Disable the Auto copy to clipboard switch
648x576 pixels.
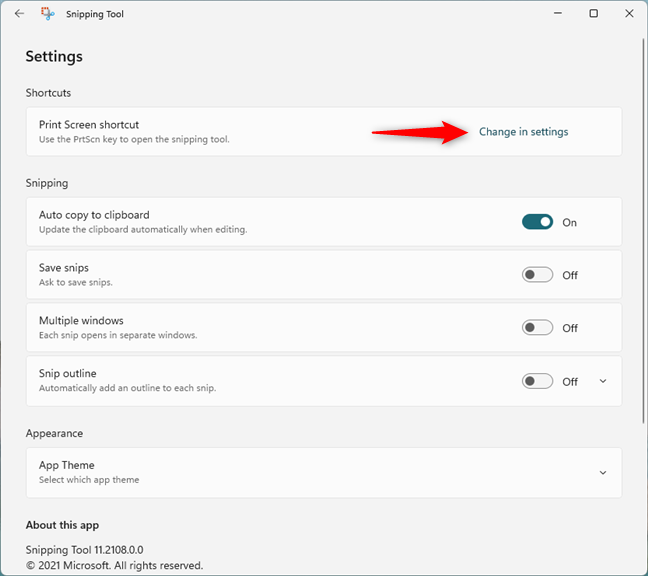pos(537,222)
